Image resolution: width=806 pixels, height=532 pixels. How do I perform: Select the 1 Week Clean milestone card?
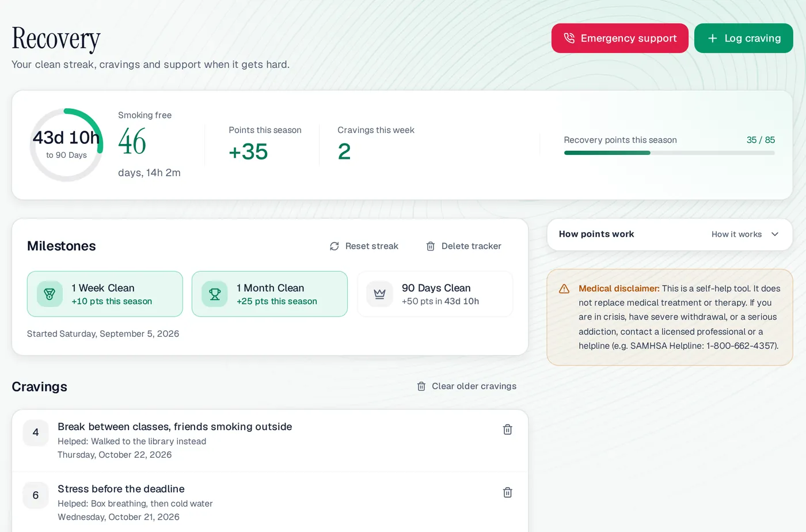[105, 294]
